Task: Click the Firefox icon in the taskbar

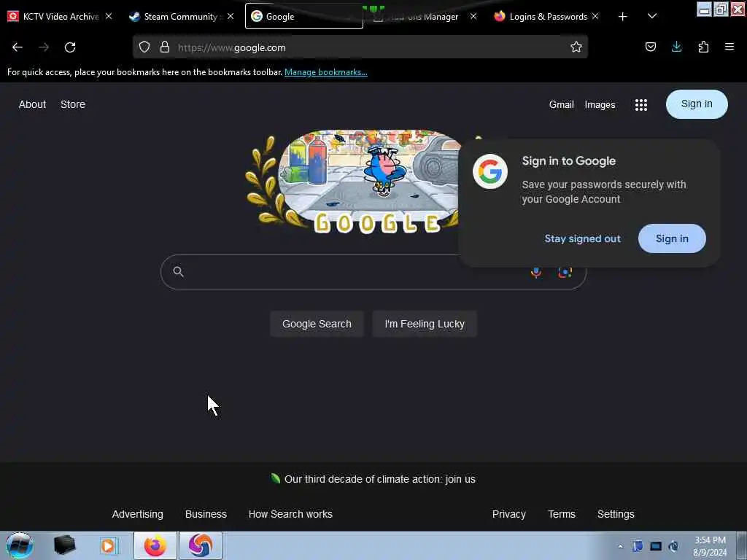Action: click(155, 545)
